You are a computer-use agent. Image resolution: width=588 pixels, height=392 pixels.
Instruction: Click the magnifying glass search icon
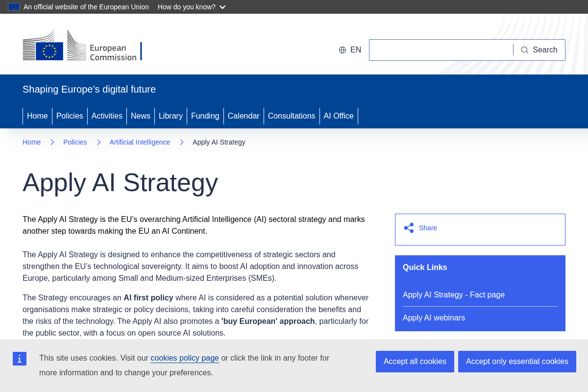524,49
